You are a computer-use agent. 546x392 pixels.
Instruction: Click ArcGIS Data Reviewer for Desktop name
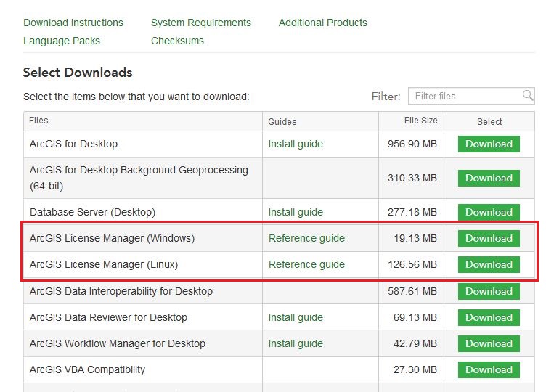108,317
